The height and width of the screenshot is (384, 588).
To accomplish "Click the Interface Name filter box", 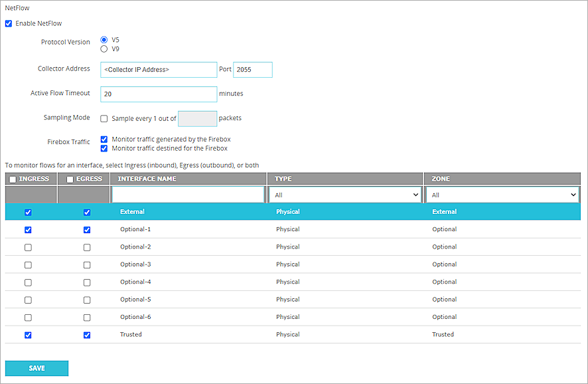I will click(188, 195).
